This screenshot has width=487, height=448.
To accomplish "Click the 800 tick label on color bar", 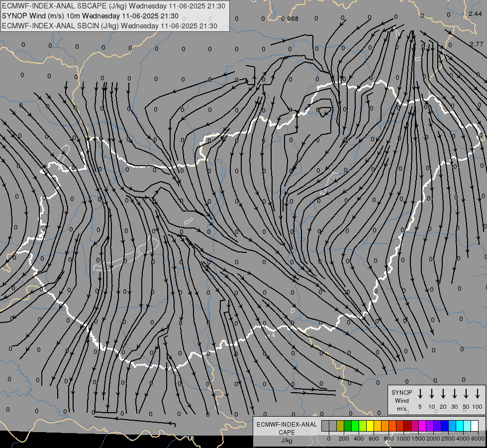I will [389, 439].
